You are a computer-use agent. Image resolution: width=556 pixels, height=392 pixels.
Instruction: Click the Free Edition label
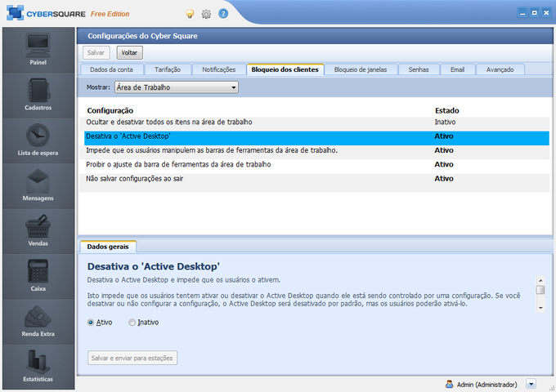click(110, 14)
